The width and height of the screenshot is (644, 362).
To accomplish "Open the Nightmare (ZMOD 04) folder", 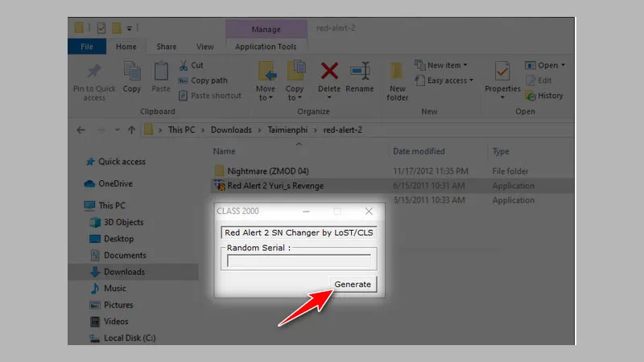I will tap(268, 171).
